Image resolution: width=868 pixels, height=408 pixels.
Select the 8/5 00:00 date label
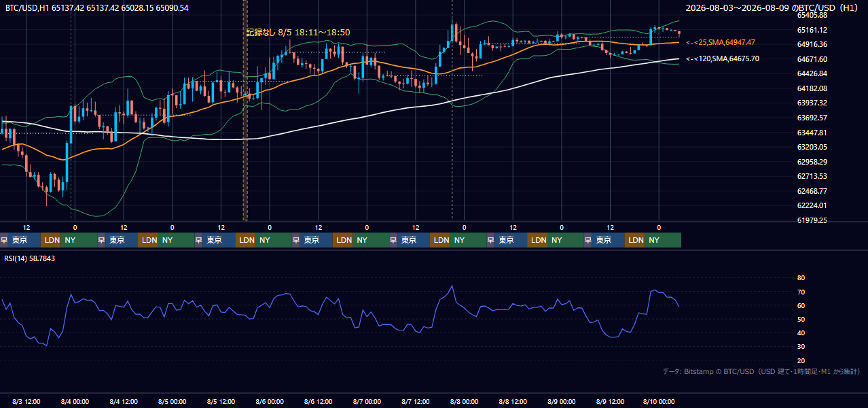coord(172,402)
